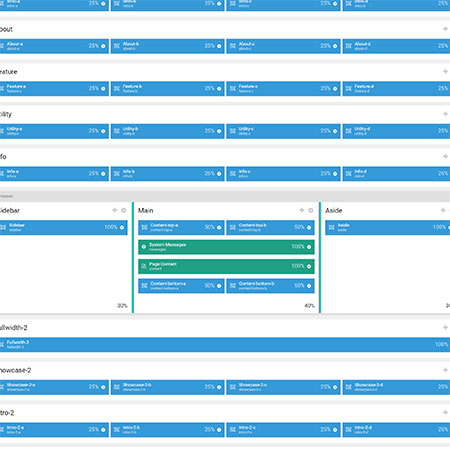The width and height of the screenshot is (450, 450).
Task: Add a row in the Aside section
Action: click(443, 210)
